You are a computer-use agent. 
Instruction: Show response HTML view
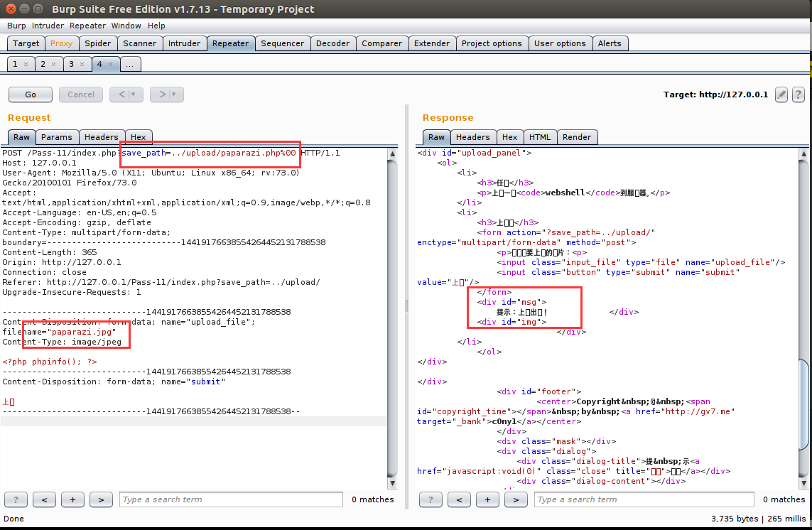pos(540,137)
